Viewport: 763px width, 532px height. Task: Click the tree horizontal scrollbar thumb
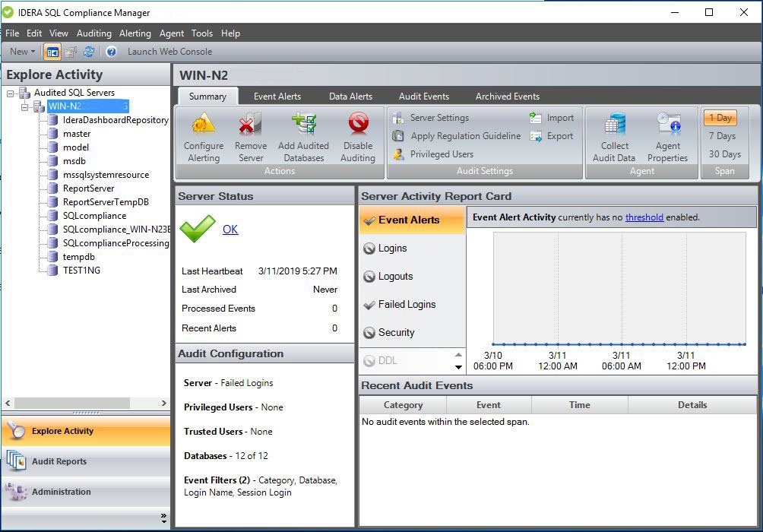(72, 403)
